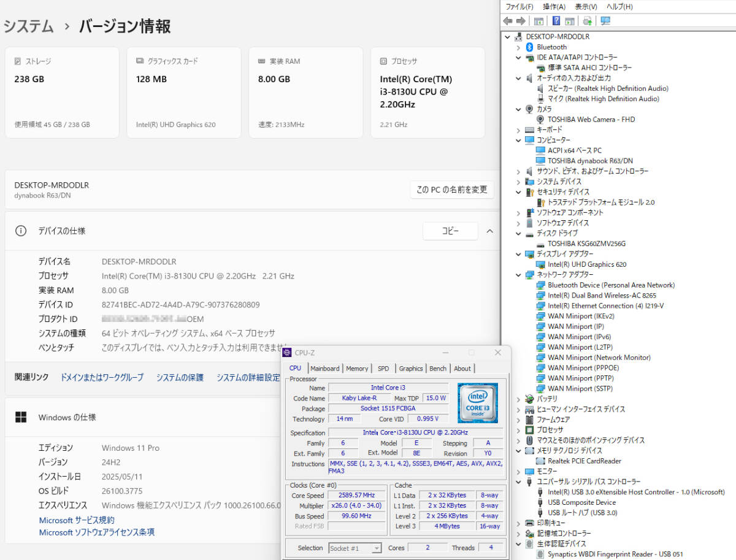
Task: Click the Forward arrow in Device Manager toolbar
Action: click(x=521, y=21)
